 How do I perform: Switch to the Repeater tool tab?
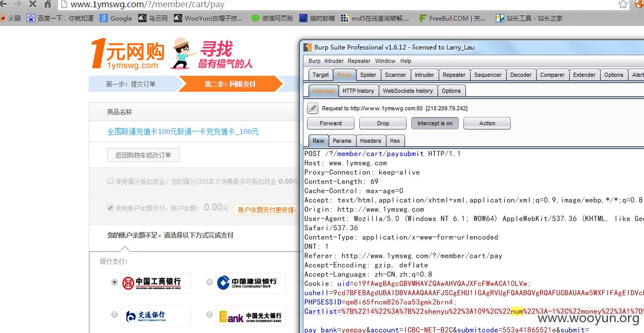[454, 75]
